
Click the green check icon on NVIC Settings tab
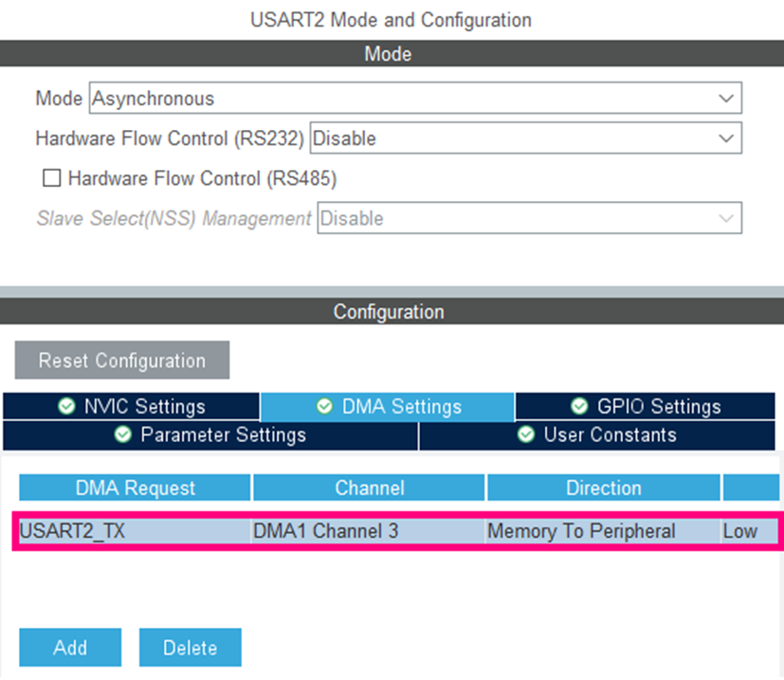(x=66, y=406)
